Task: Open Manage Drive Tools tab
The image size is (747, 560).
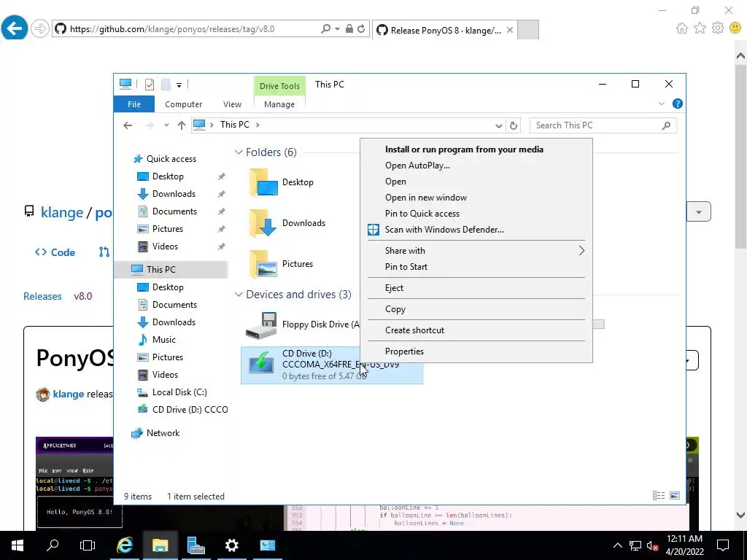Action: [x=279, y=104]
